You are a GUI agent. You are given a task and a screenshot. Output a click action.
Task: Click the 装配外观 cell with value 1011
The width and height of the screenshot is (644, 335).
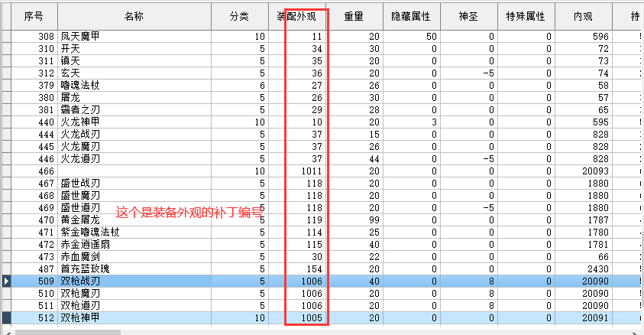[x=310, y=171]
